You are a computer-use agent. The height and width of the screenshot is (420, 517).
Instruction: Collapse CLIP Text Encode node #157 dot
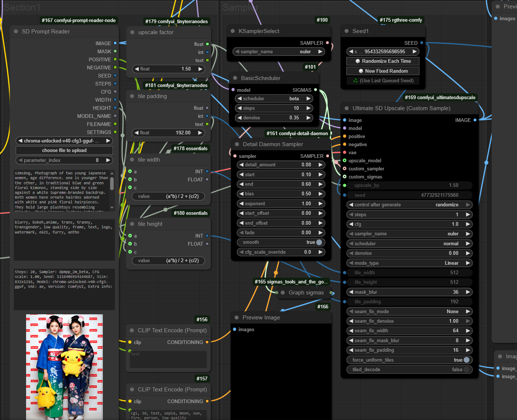coord(132,390)
